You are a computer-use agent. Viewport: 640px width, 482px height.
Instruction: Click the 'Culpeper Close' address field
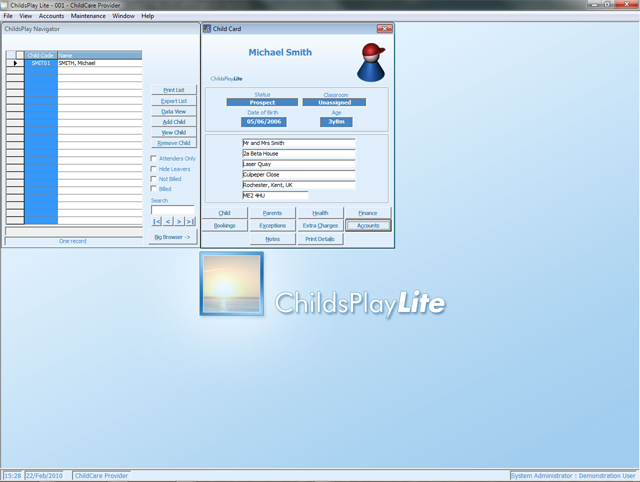(x=298, y=174)
